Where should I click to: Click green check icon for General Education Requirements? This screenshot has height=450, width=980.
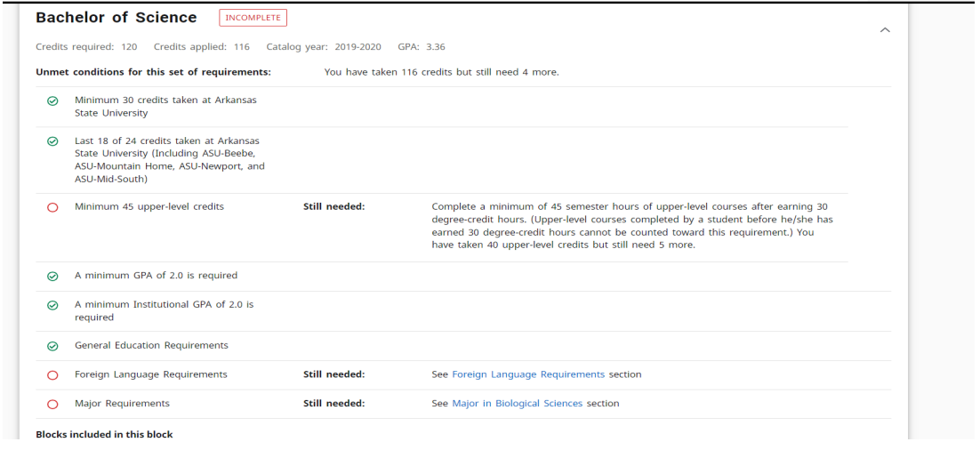pyautogui.click(x=52, y=346)
